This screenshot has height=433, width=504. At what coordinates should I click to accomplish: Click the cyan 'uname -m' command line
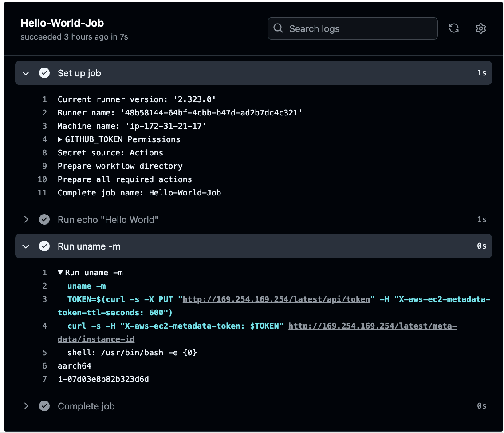pos(87,286)
